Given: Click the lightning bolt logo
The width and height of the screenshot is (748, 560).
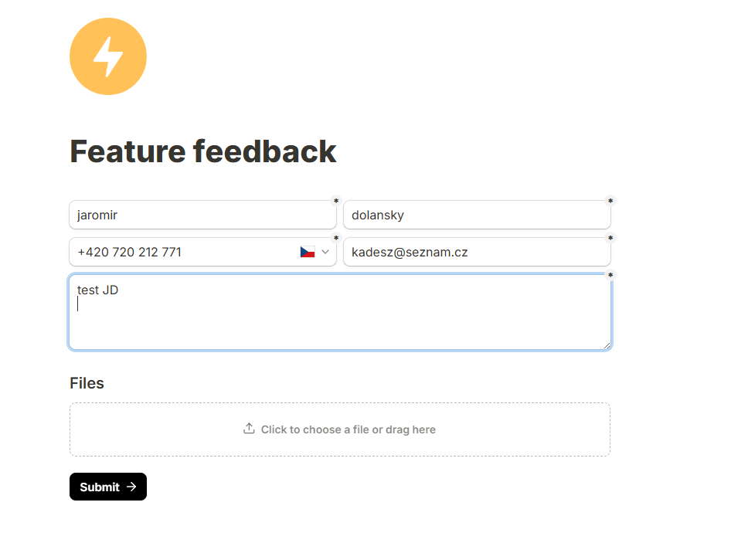Looking at the screenshot, I should [x=108, y=56].
